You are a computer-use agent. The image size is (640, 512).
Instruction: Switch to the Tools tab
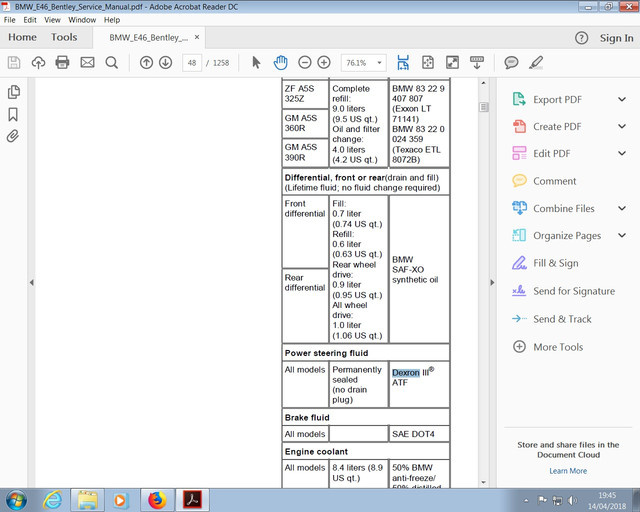(64, 37)
